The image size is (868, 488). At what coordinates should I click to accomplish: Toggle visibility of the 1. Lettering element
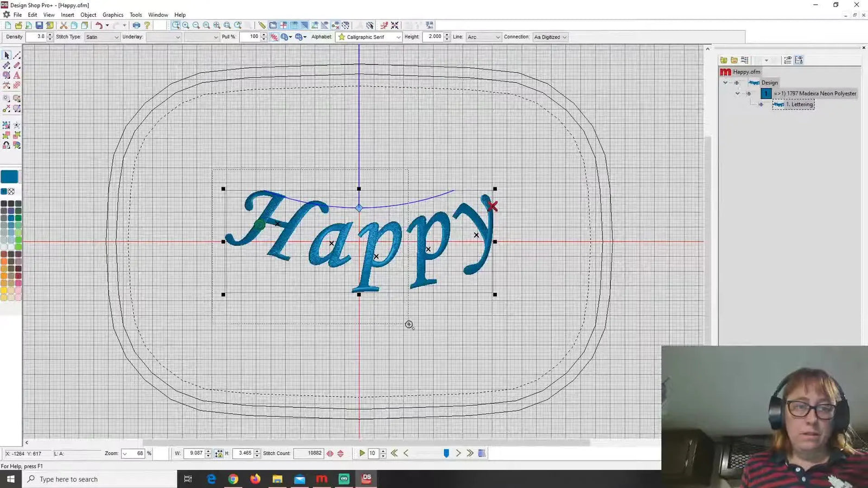[x=761, y=104]
